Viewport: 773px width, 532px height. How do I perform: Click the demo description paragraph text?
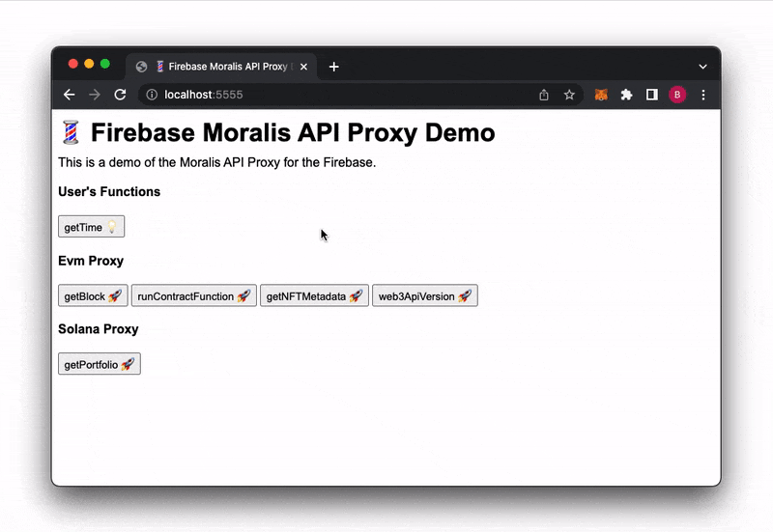pyautogui.click(x=216, y=162)
